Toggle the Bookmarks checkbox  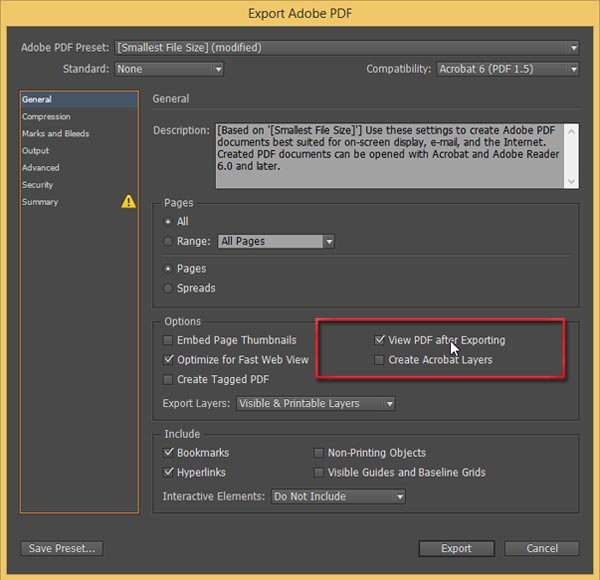coord(168,453)
